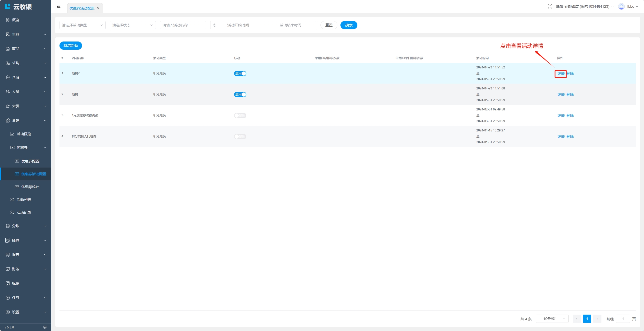Open the 请选择状态 dropdown
The height and width of the screenshot is (331, 644).
(x=133, y=25)
